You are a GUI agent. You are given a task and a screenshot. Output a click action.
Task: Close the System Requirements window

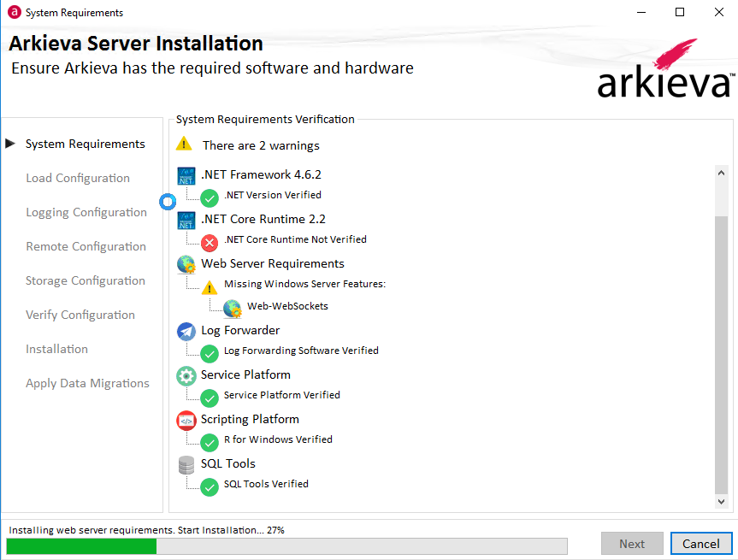(718, 12)
